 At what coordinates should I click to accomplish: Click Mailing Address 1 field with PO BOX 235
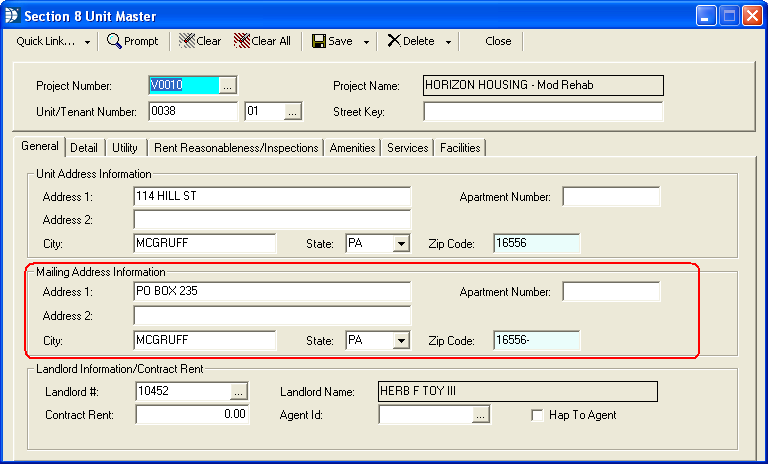coord(272,291)
